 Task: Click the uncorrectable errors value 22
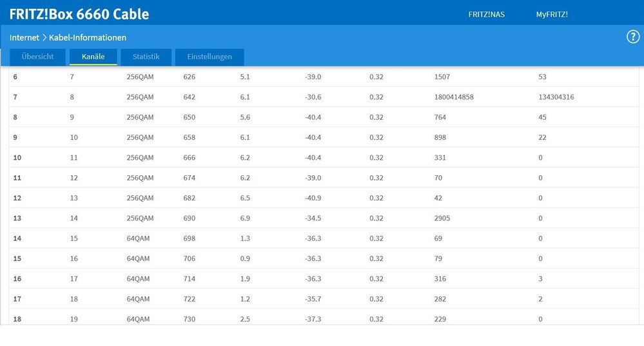[542, 137]
